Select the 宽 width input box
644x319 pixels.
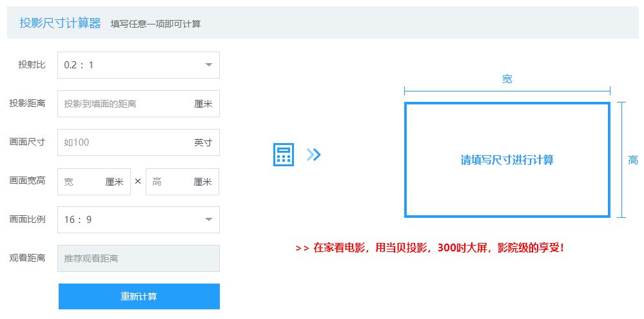(83, 182)
